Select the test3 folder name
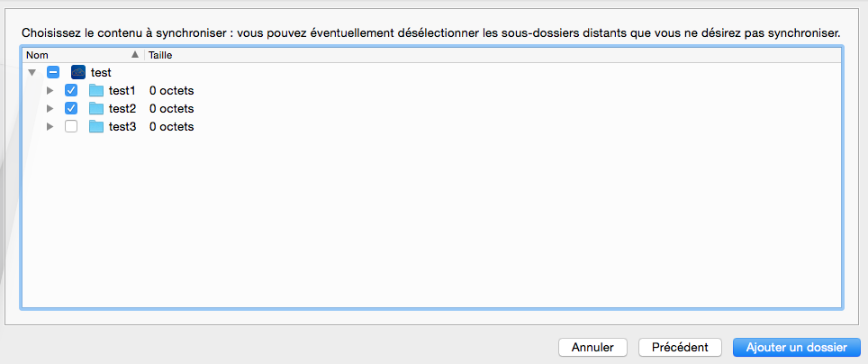Screen dimensions: 868x364 (x=122, y=126)
